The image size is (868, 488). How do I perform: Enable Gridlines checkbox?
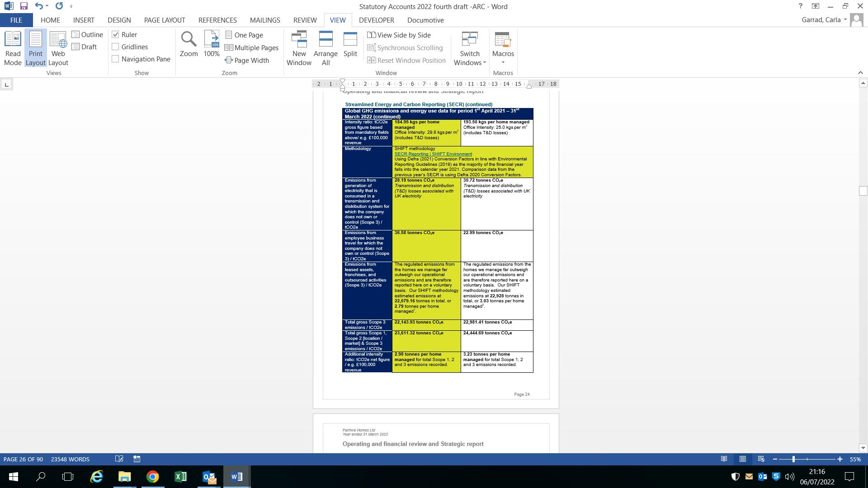(116, 47)
